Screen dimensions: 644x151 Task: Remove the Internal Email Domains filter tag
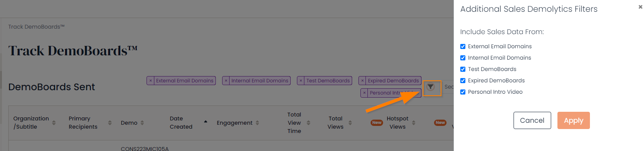[226, 80]
